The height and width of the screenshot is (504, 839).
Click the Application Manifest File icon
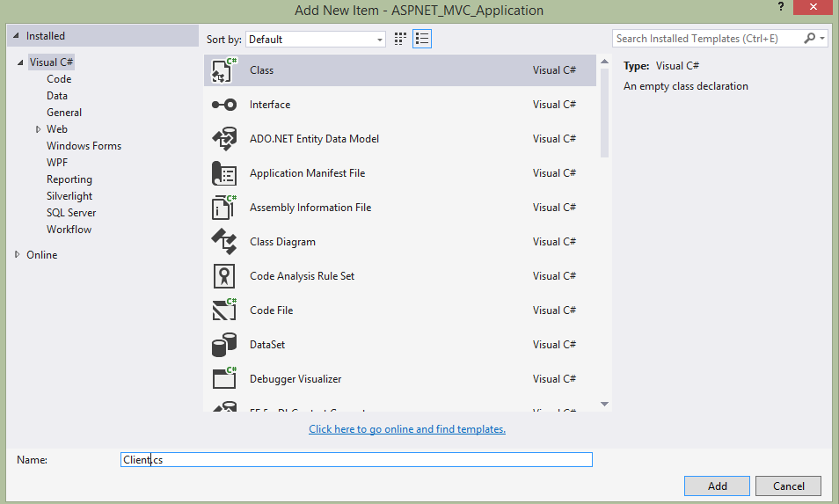224,173
